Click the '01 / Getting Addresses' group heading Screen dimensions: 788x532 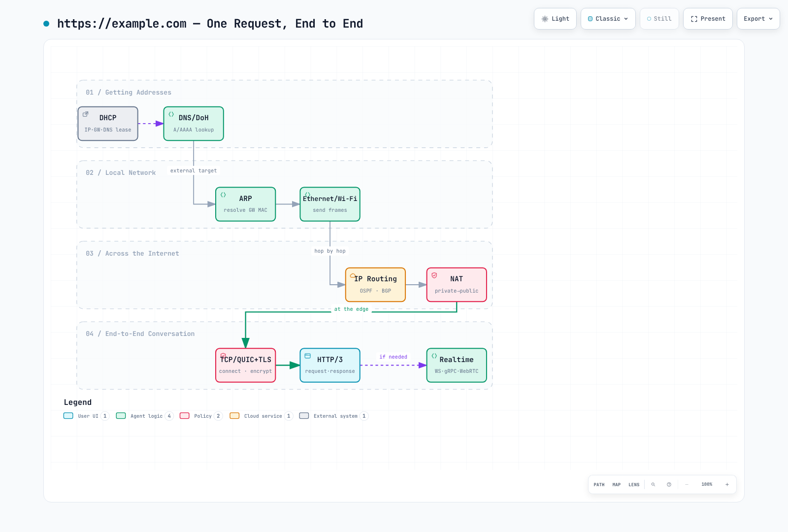coord(129,93)
